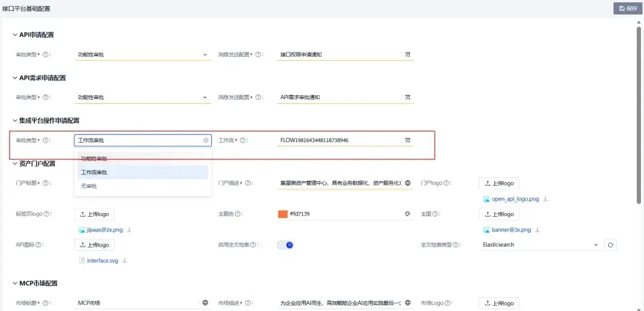Open the banner@3x.png file link

[x=512, y=230]
